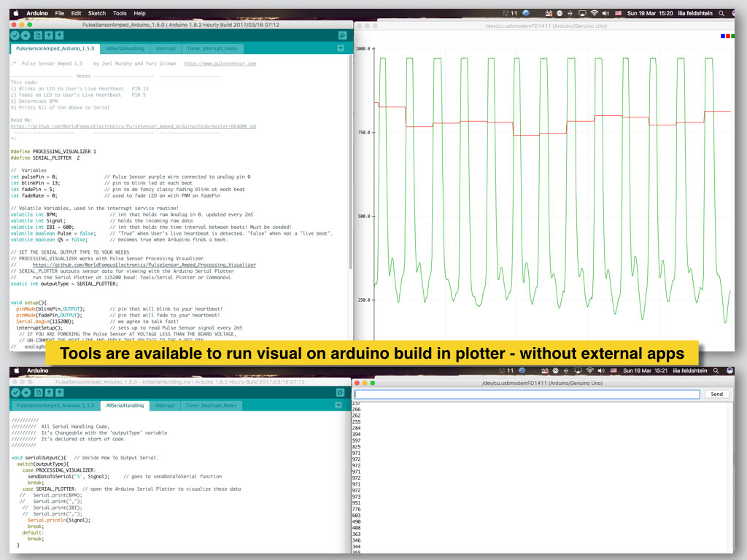Select active AllSerialHandling tab in lower window
Image resolution: width=747 pixels, height=560 pixels.
click(125, 405)
